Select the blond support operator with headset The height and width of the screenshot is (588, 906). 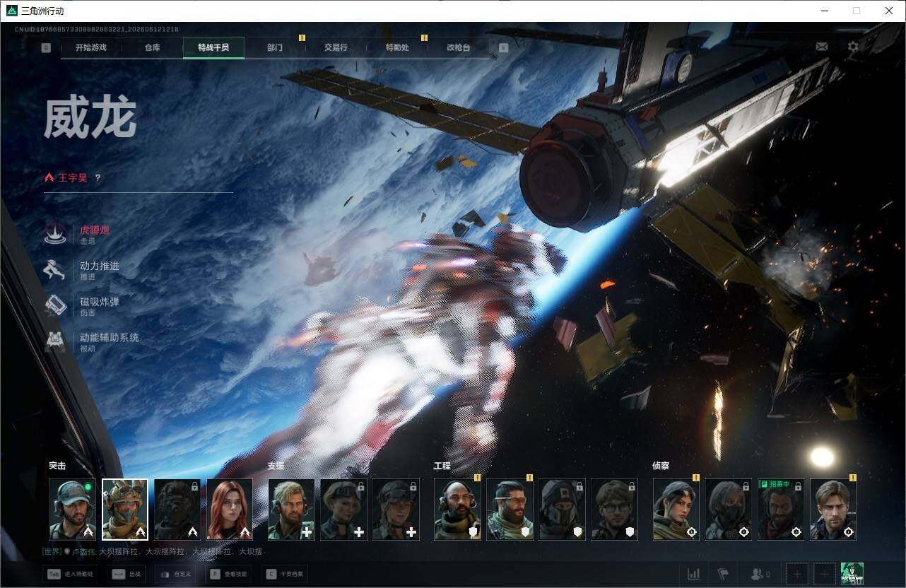[x=291, y=510]
